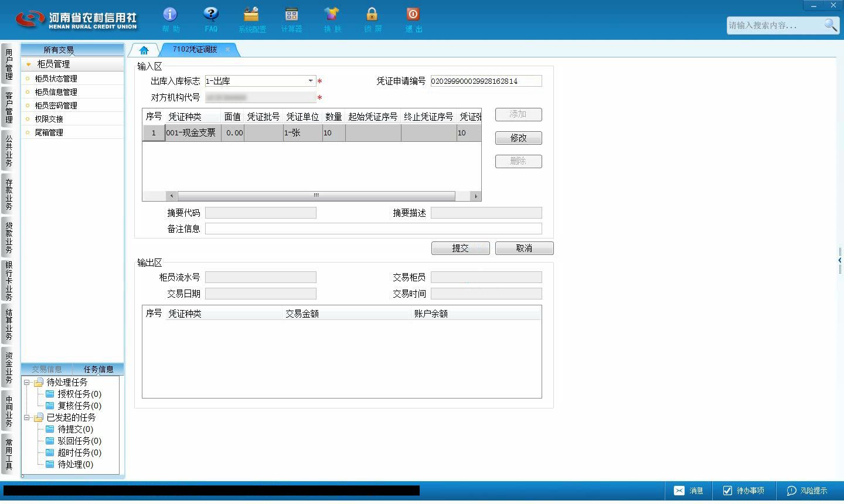Open 驳回任务(0) folder

pos(74,441)
